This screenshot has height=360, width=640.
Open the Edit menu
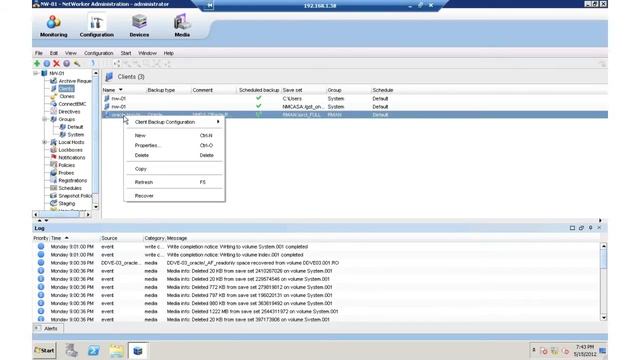[x=54, y=53]
